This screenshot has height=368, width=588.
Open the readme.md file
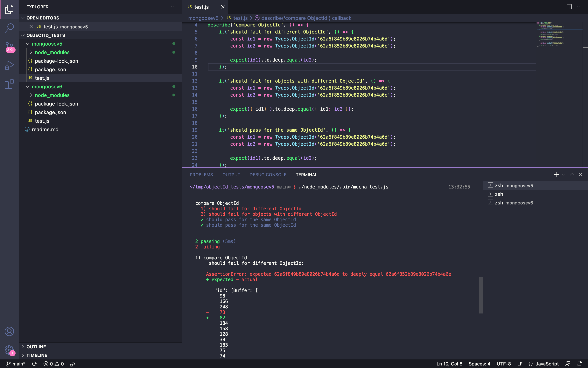[100, 129]
